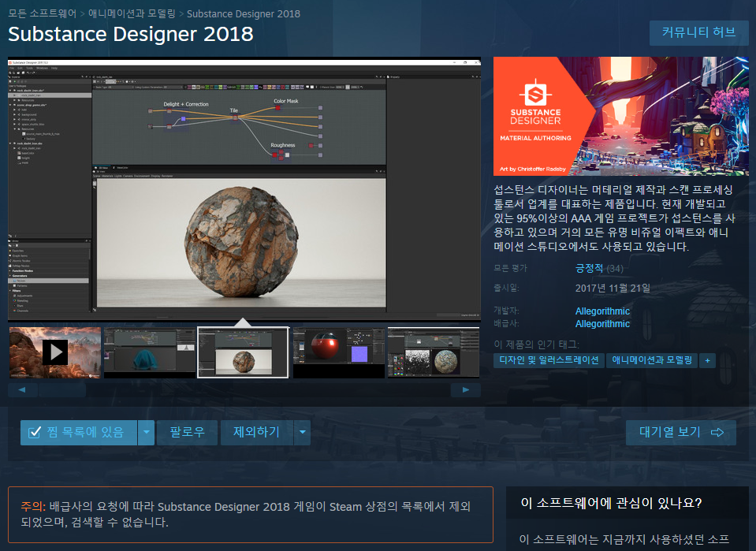The image size is (756, 551).
Task: Go to 모든 소프트웨어 breadcrumb
Action: pyautogui.click(x=43, y=13)
